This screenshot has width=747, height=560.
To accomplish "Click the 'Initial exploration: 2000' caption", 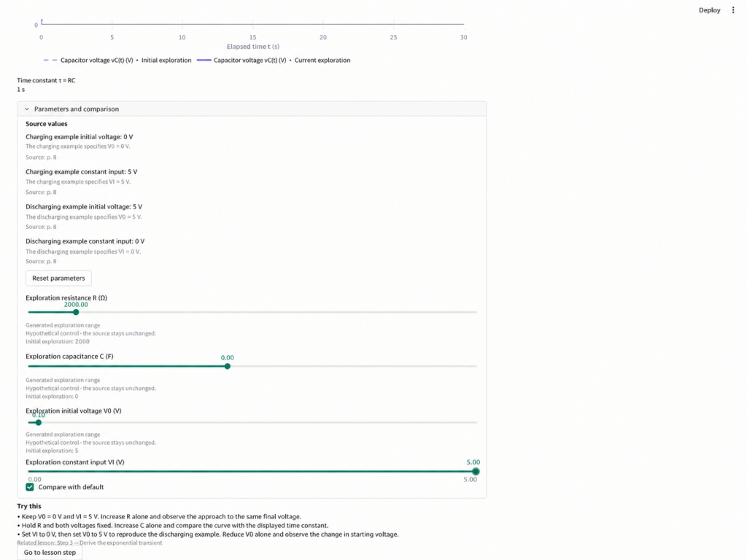I will coord(58,341).
